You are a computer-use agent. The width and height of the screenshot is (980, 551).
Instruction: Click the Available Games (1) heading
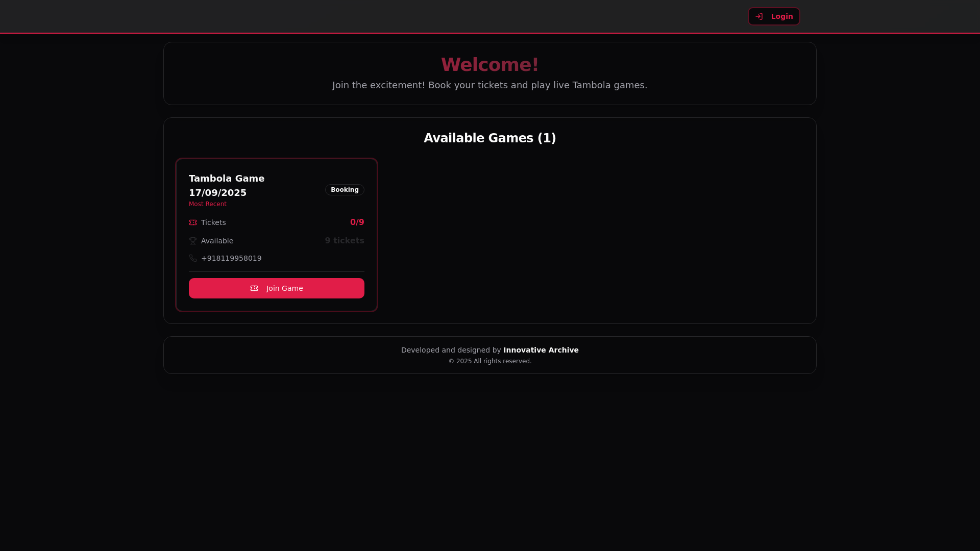[490, 138]
